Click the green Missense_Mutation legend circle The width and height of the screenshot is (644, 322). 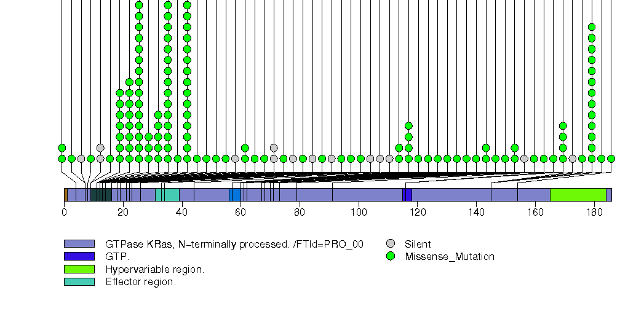[390, 256]
